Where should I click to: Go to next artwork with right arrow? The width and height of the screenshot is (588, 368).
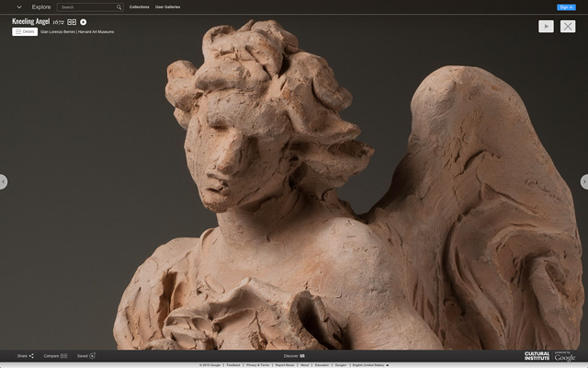584,182
